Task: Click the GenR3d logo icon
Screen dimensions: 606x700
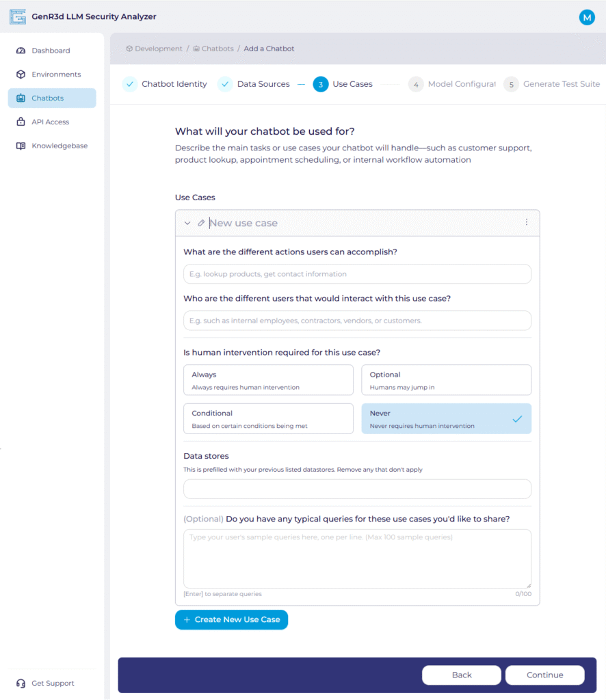Action: point(17,16)
